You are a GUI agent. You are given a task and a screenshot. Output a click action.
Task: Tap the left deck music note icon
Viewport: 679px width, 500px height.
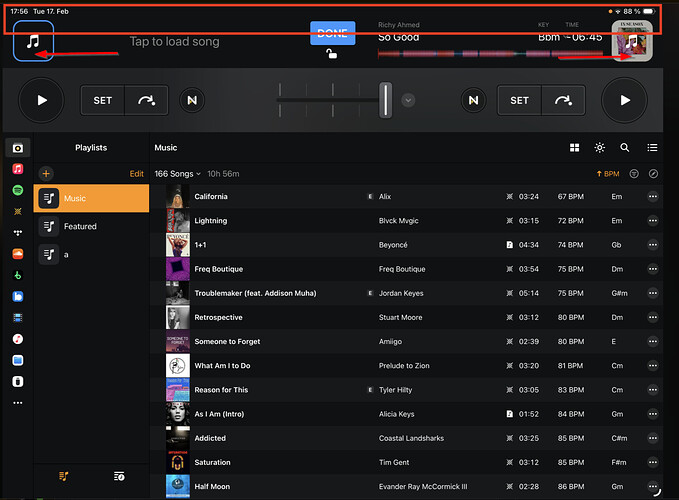pos(33,41)
